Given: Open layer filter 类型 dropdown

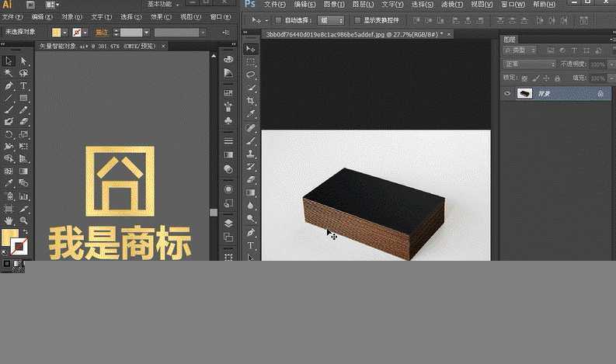Looking at the screenshot, I should pyautogui.click(x=520, y=50).
